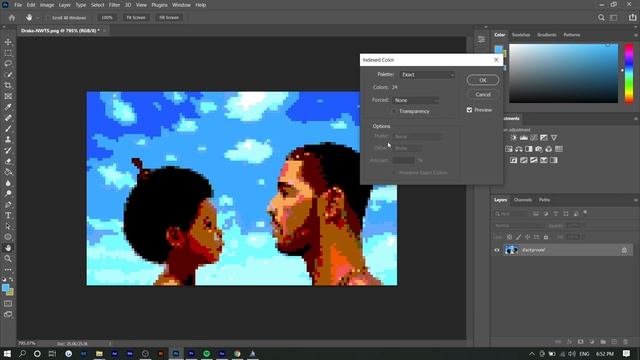Select the Type tool
The width and height of the screenshot is (640, 360).
(x=8, y=216)
